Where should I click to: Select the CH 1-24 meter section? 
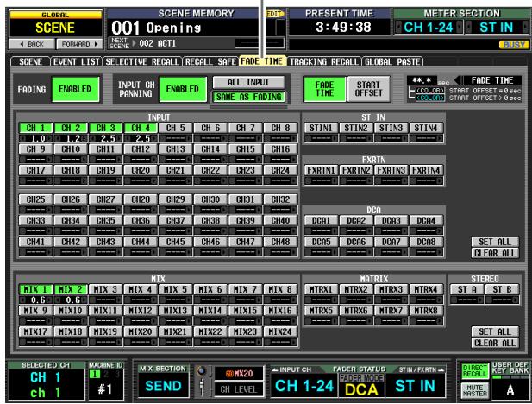[429, 27]
